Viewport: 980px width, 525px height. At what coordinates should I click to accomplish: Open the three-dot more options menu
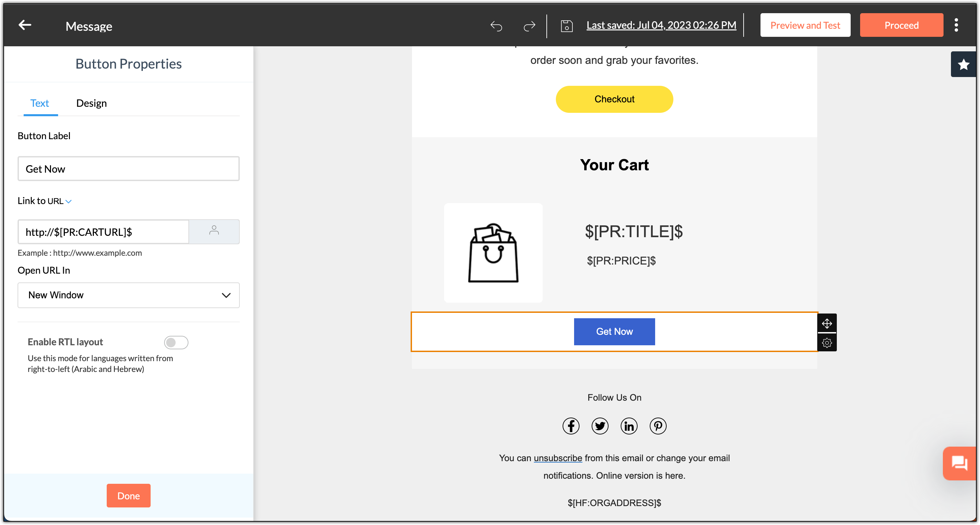pyautogui.click(x=956, y=25)
